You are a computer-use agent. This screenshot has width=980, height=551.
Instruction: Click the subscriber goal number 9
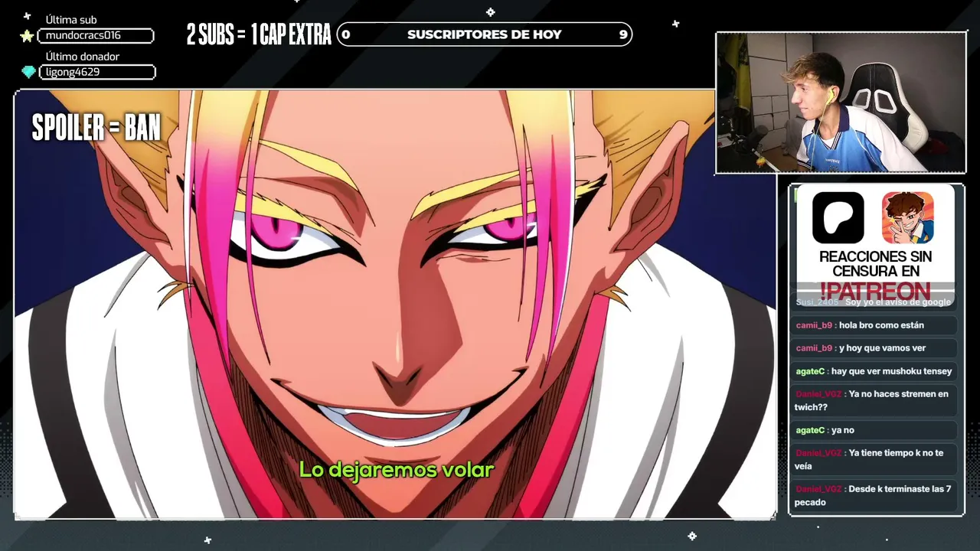(623, 34)
